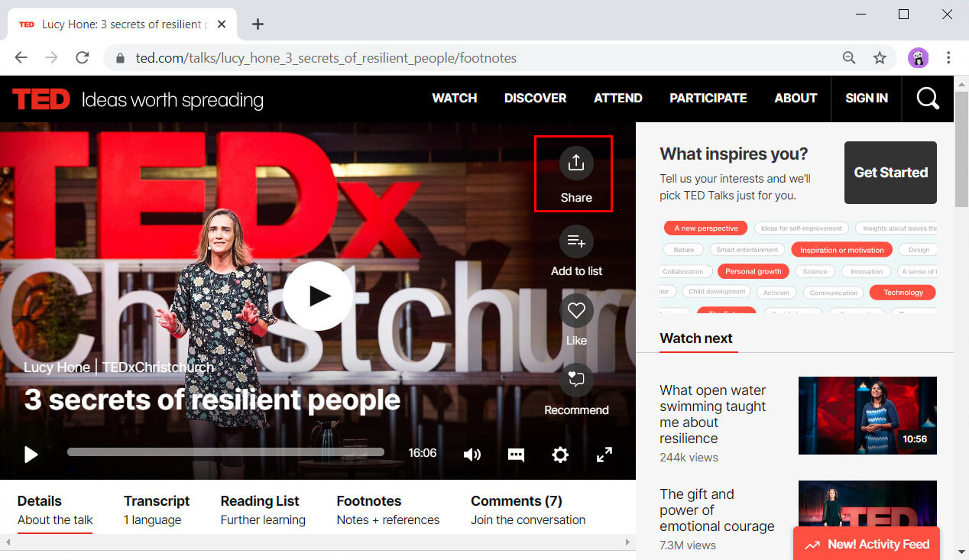Switch to the Footnotes tab
Viewport: 969px width, 560px height.
pyautogui.click(x=388, y=510)
